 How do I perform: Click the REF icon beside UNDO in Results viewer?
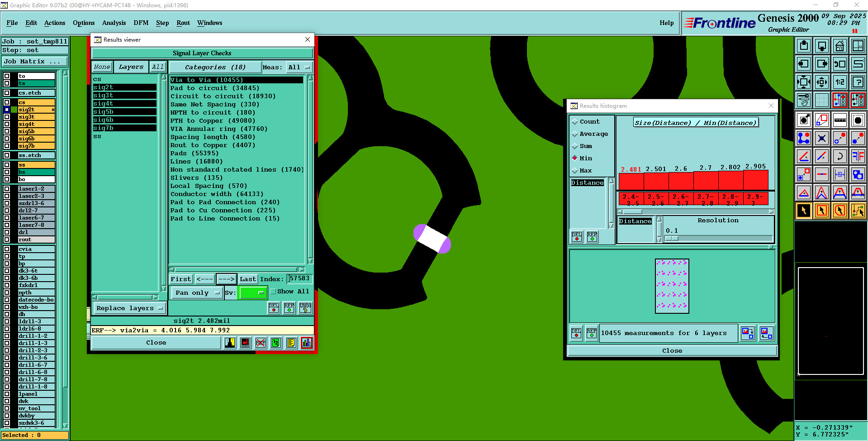pos(289,308)
